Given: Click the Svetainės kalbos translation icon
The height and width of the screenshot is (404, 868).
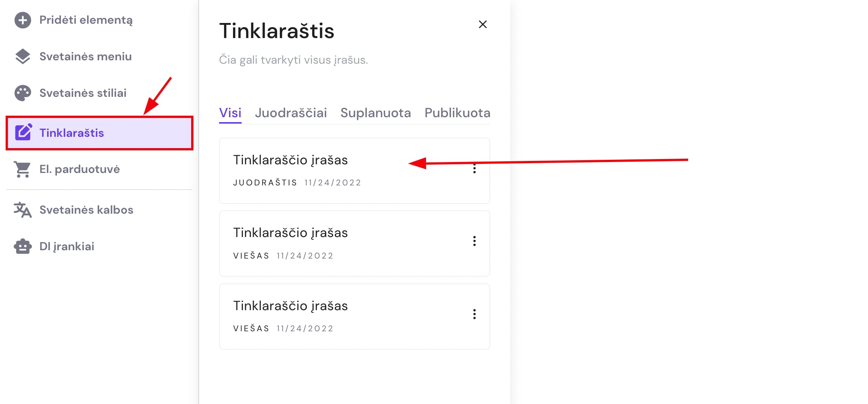Looking at the screenshot, I should pos(23,210).
